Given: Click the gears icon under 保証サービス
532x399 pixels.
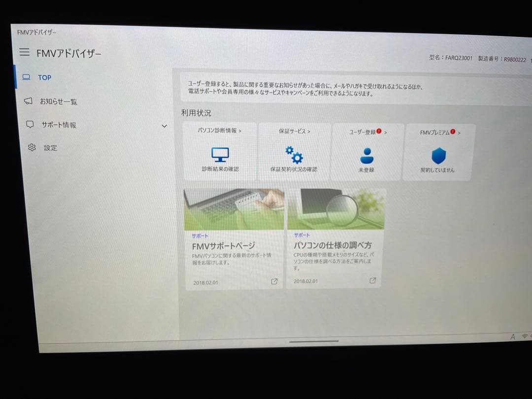Looking at the screenshot, I should click(294, 154).
